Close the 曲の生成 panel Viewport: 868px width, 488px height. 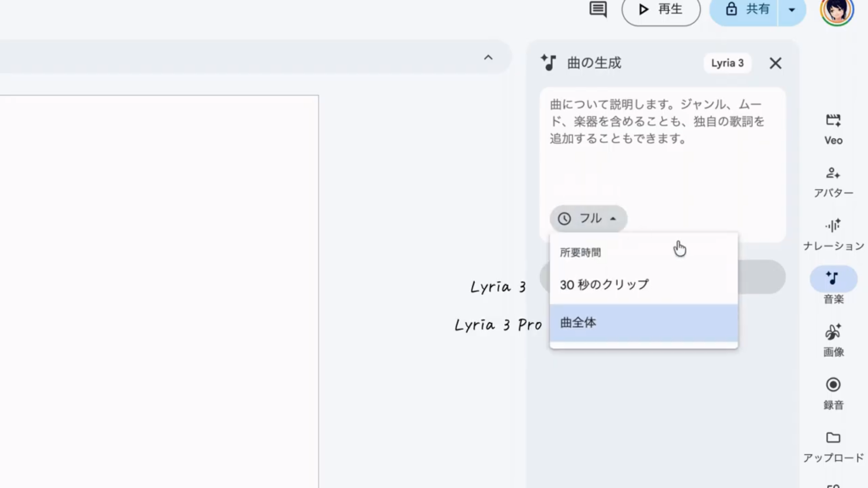click(775, 64)
